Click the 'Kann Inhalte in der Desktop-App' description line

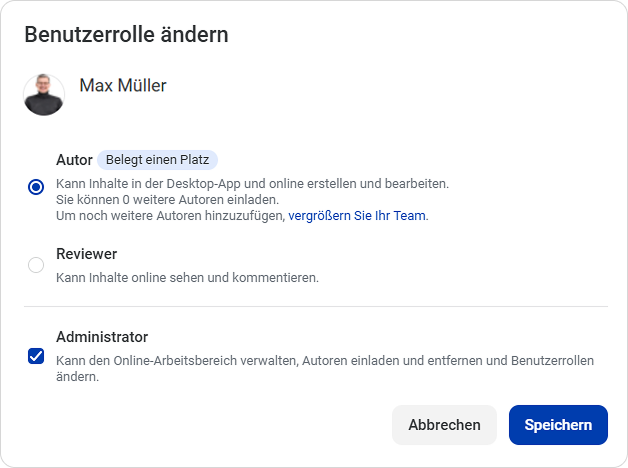(x=252, y=184)
